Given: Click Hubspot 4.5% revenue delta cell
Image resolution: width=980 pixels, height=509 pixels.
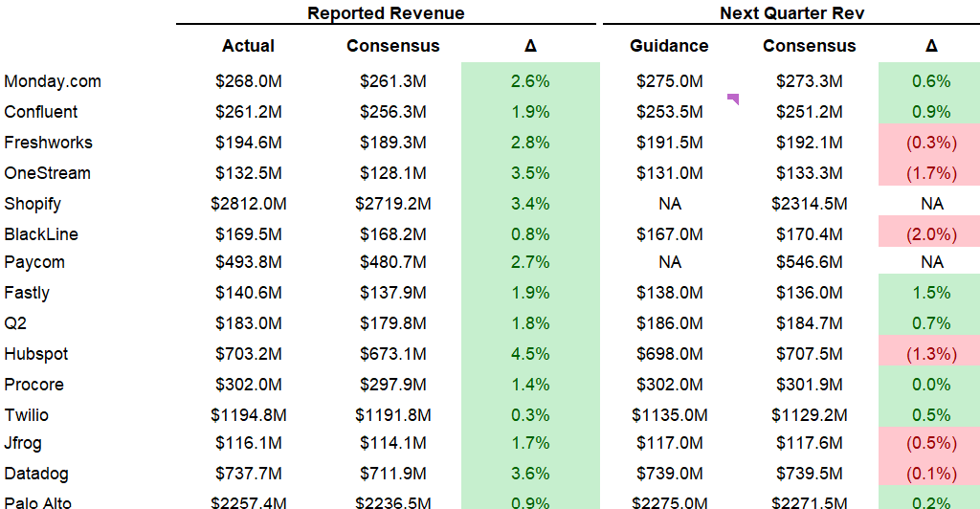Looking at the screenshot, I should click(x=530, y=354).
